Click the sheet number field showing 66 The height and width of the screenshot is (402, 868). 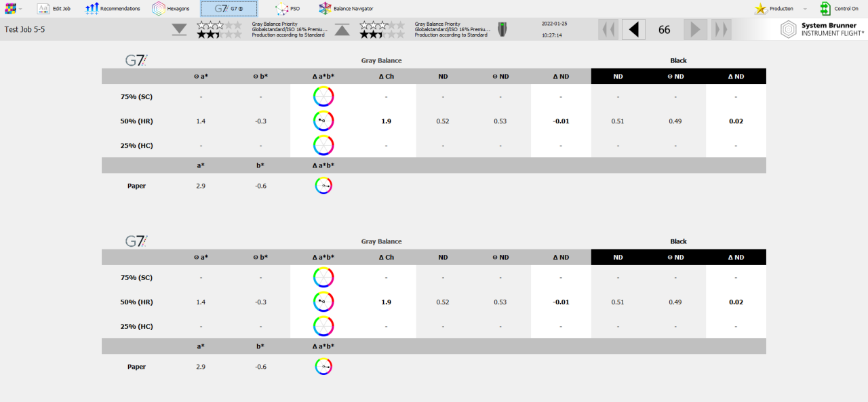click(x=664, y=29)
